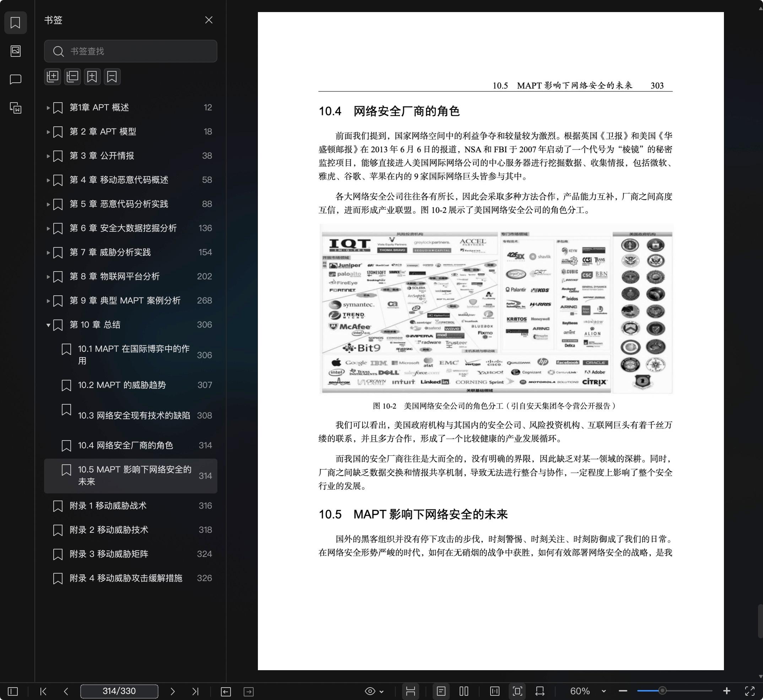Image resolution: width=763 pixels, height=700 pixels.
Task: Expand 第 6 章 安全大数据挖掘分析 bookmark
Action: pyautogui.click(x=48, y=228)
